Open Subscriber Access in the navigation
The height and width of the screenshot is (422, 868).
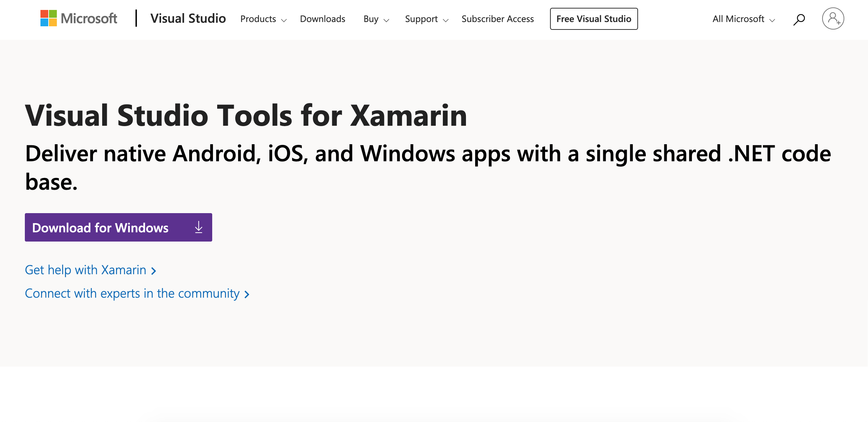[x=498, y=19]
